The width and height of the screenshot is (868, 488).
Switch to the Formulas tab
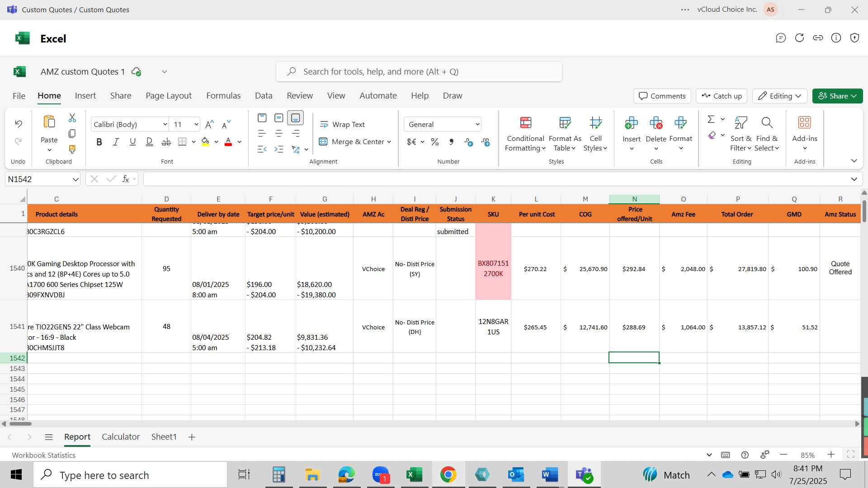point(223,96)
